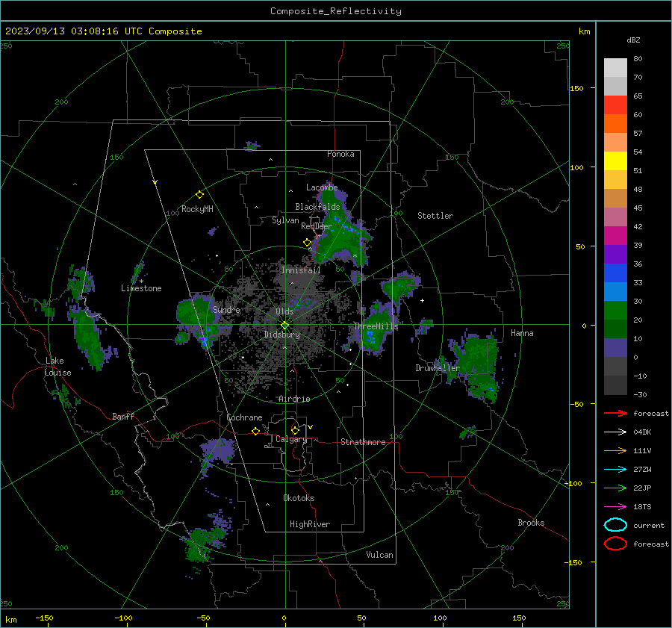The height and width of the screenshot is (628, 672).
Task: Click the Banff city label
Action: point(123,417)
